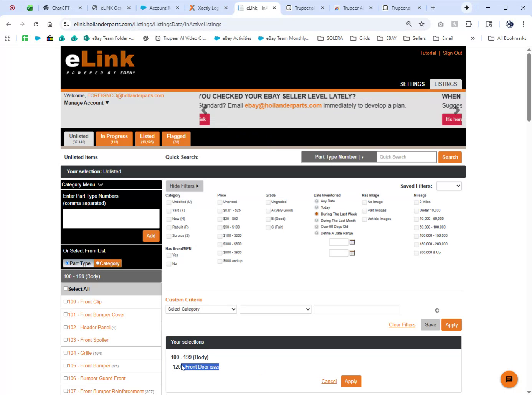Viewport: 532px width, 395px height.
Task: Open the chat support bubble
Action: tap(509, 379)
